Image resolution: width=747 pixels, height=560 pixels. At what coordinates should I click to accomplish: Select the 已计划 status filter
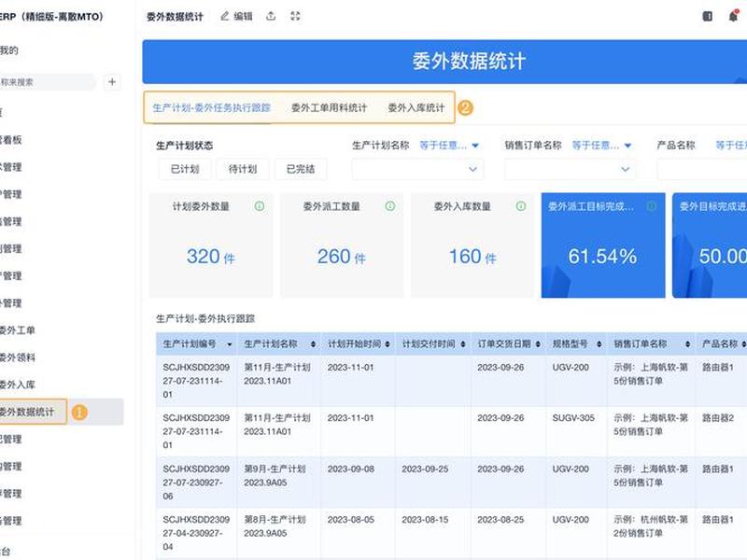[185, 169]
